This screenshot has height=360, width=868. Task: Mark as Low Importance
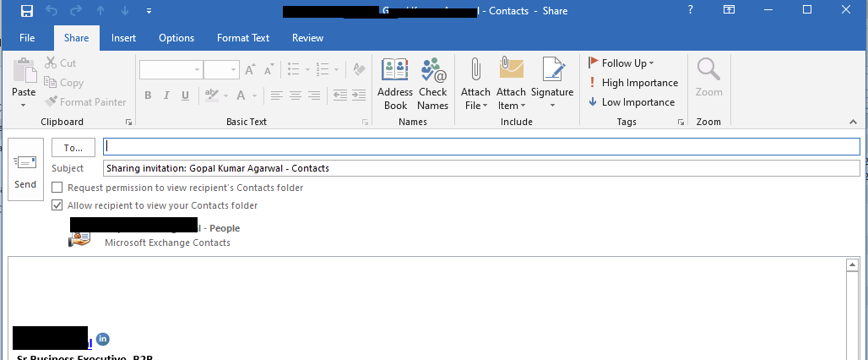pyautogui.click(x=631, y=102)
